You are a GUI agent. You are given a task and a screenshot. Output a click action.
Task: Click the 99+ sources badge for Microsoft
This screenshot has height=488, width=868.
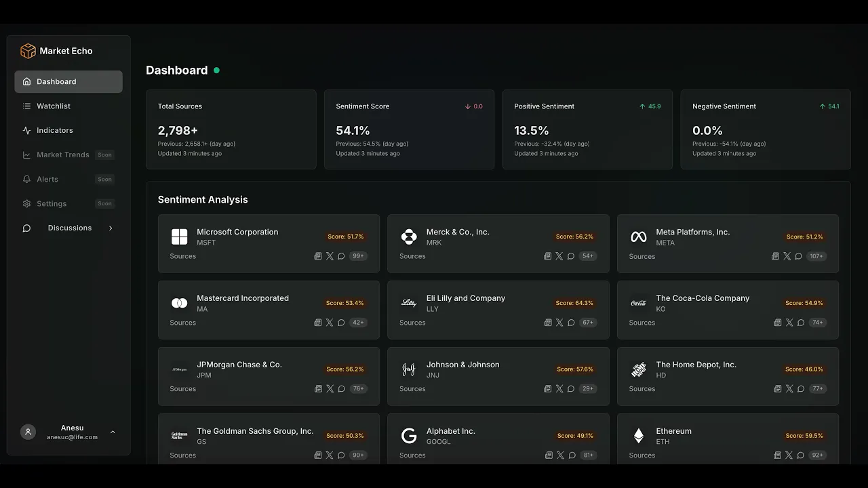[359, 256]
